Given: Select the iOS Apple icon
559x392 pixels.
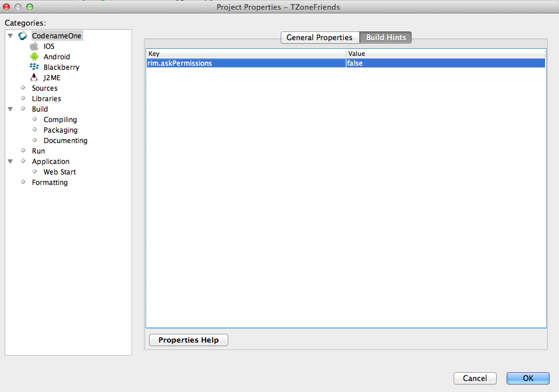Looking at the screenshot, I should [x=33, y=46].
